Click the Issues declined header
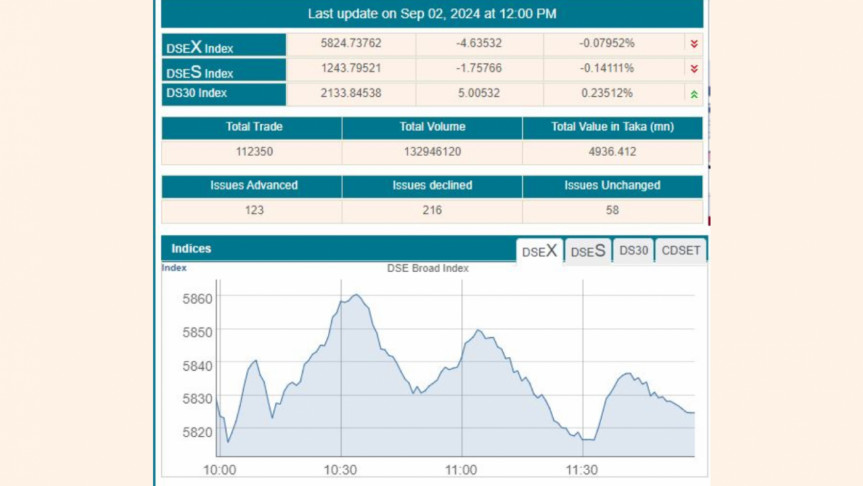Viewport: 863px width, 486px height. tap(432, 185)
